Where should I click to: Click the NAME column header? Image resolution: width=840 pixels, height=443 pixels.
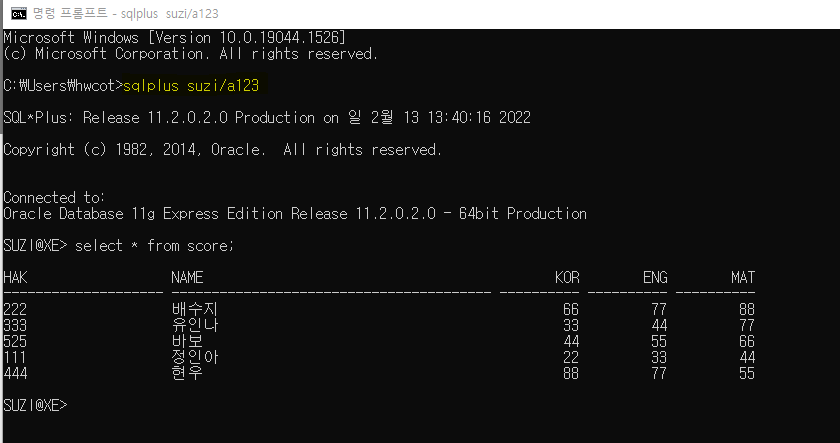tap(187, 277)
